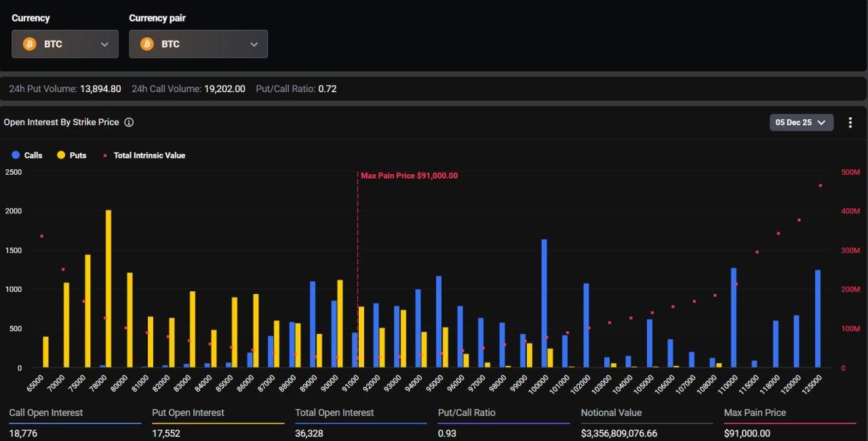Click the info icon beside Open Interest By Strike Price
The image size is (868, 441).
pos(129,123)
